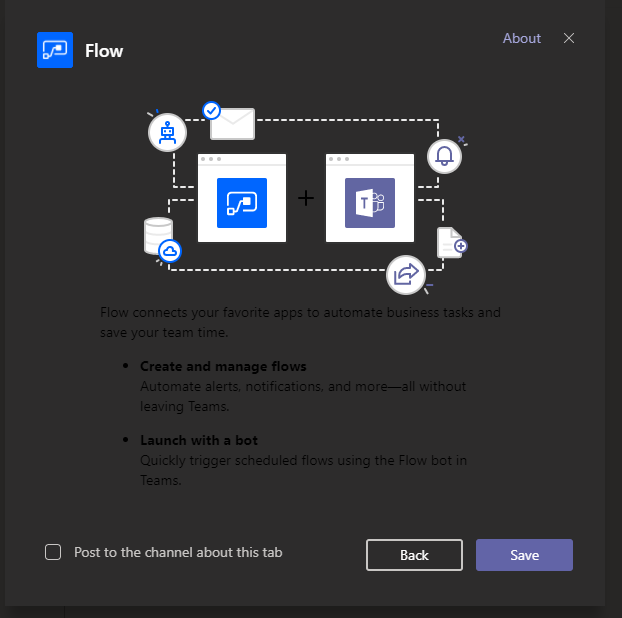This screenshot has width=622, height=618.
Task: Click the bell notification icon in illustration
Action: [444, 156]
